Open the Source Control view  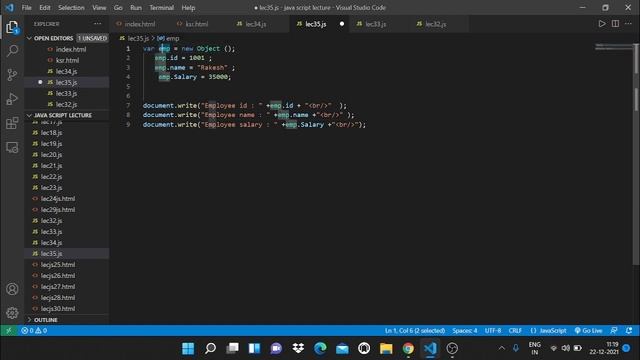(x=12, y=75)
